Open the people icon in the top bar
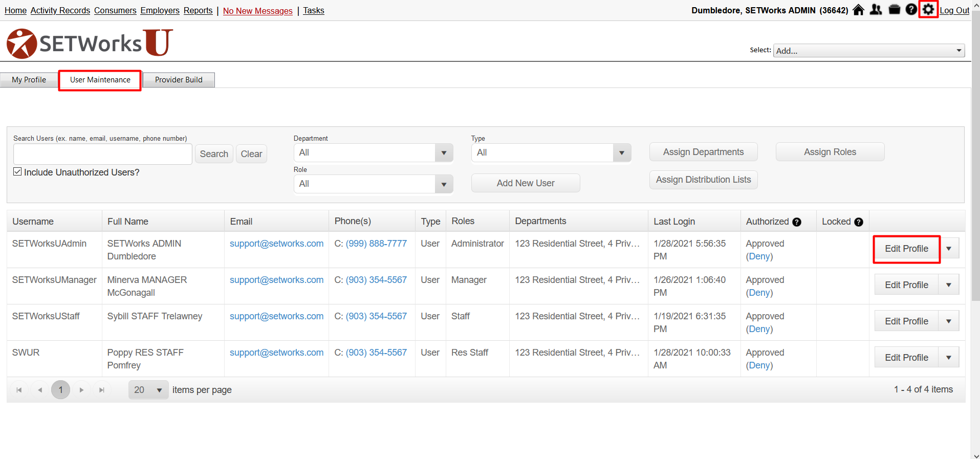The width and height of the screenshot is (980, 459). 876,10
